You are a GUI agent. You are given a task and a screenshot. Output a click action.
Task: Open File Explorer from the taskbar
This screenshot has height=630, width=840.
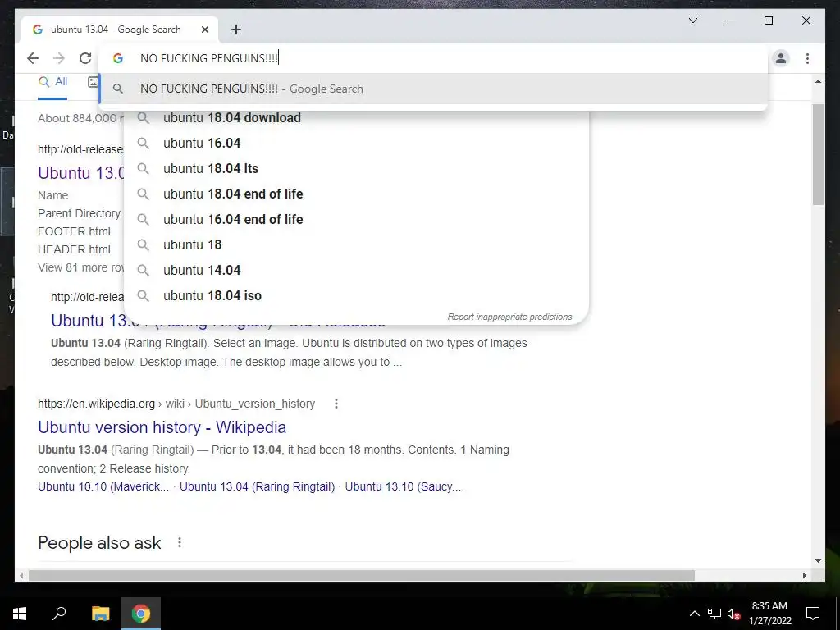[x=100, y=614]
